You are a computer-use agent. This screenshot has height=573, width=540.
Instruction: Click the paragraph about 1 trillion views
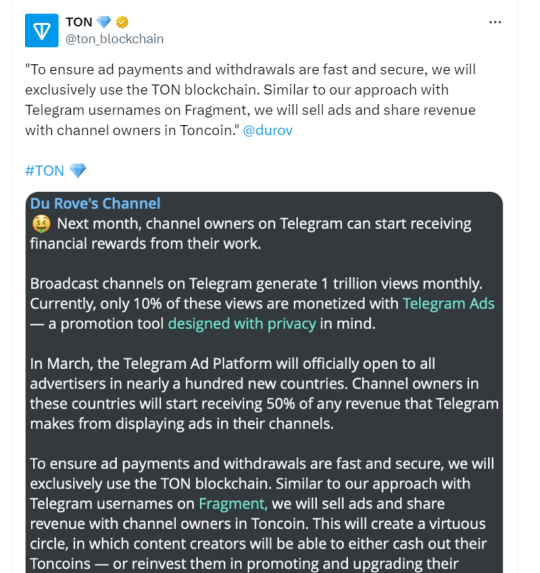262,304
